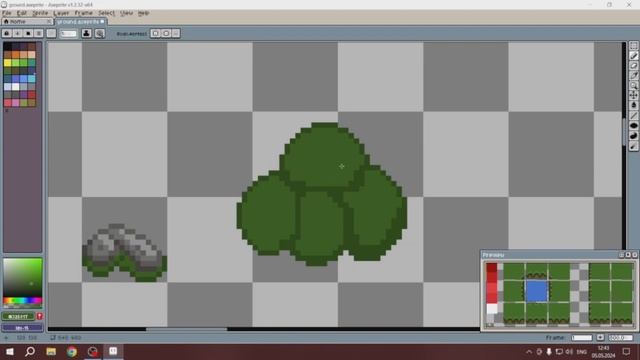Image resolution: width=640 pixels, height=360 pixels.
Task: Click the zoom percentage field
Action: [620, 338]
